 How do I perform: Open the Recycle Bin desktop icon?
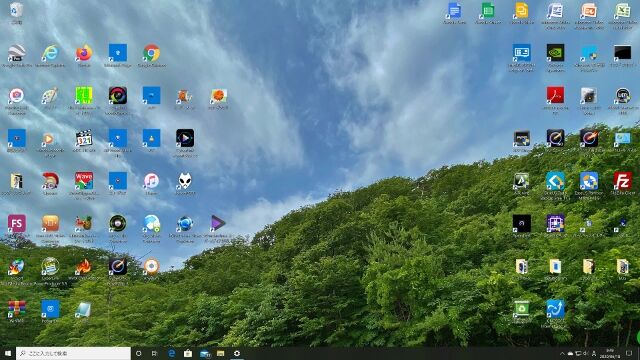(16, 10)
